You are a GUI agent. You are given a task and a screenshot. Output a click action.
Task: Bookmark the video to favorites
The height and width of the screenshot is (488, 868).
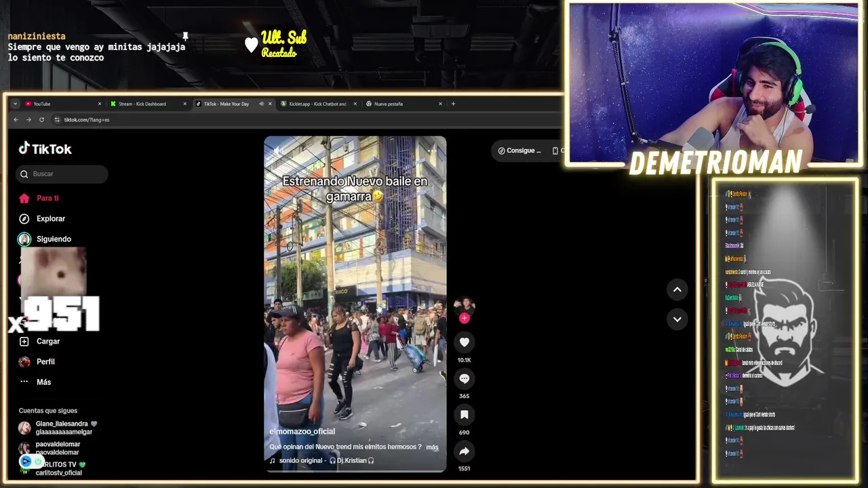[464, 414]
